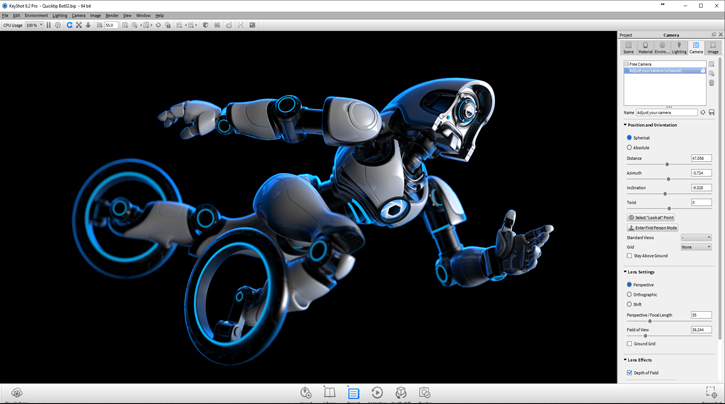Click the Azimuth slider handle

(x=669, y=179)
